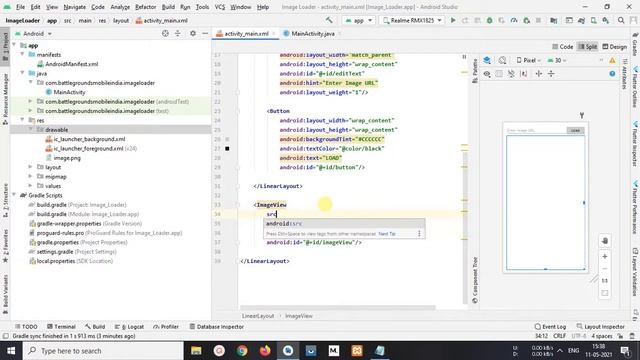Zoom in the preview with plus icon
This screenshot has width=640, height=360.
tap(605, 256)
